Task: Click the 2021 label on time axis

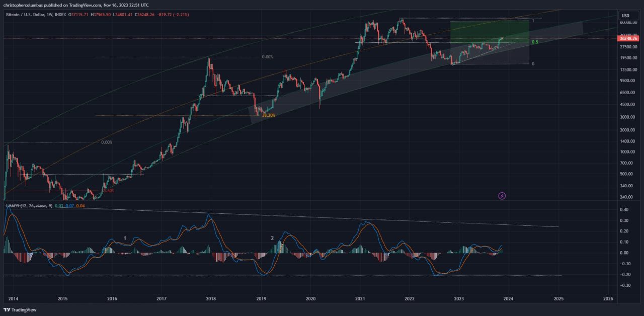Action: pos(360,298)
